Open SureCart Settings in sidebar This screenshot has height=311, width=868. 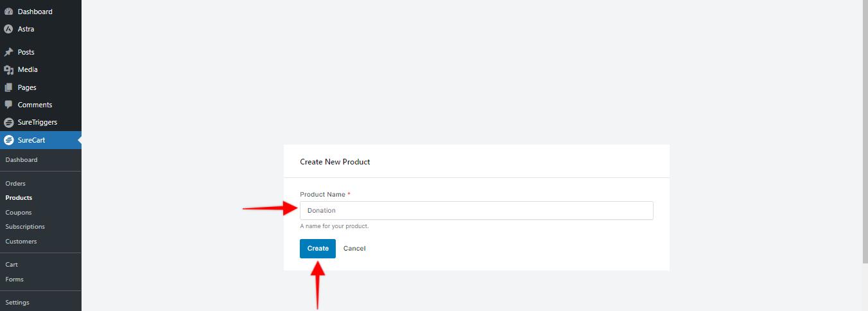(17, 302)
